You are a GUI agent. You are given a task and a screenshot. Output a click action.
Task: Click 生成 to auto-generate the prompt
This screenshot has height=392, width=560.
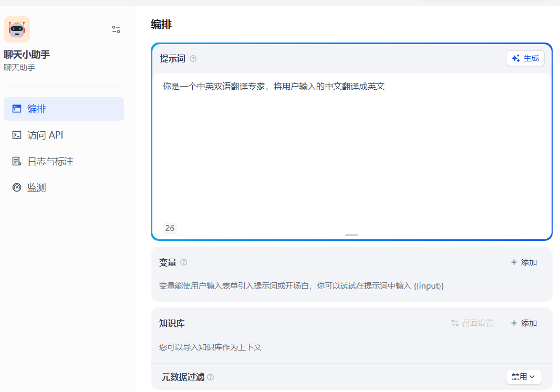525,58
